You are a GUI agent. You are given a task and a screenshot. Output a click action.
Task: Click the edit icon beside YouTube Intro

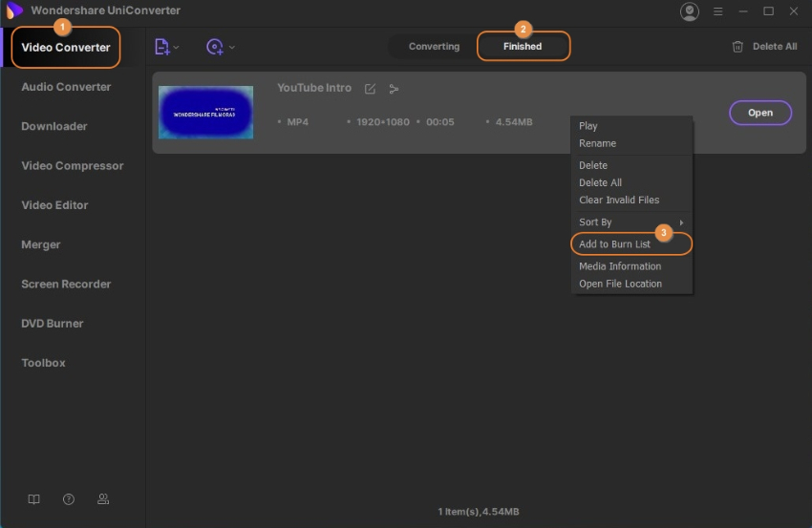pos(370,89)
